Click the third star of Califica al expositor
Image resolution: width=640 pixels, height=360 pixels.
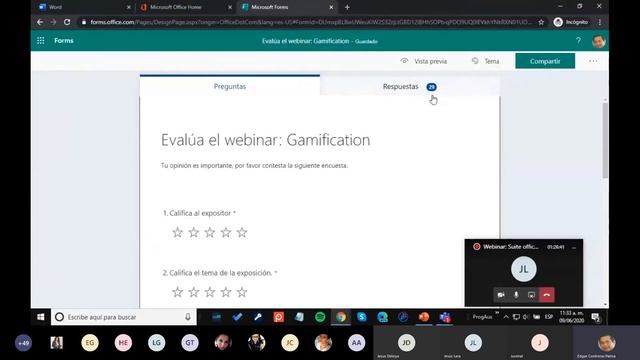pyautogui.click(x=210, y=232)
